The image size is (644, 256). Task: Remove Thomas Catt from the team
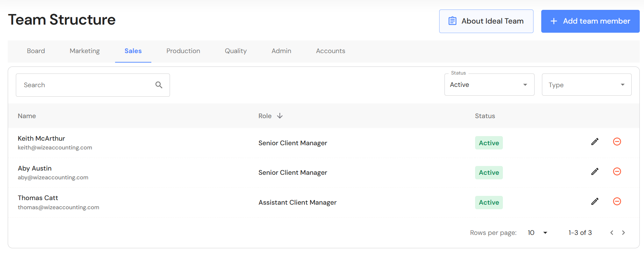(617, 201)
